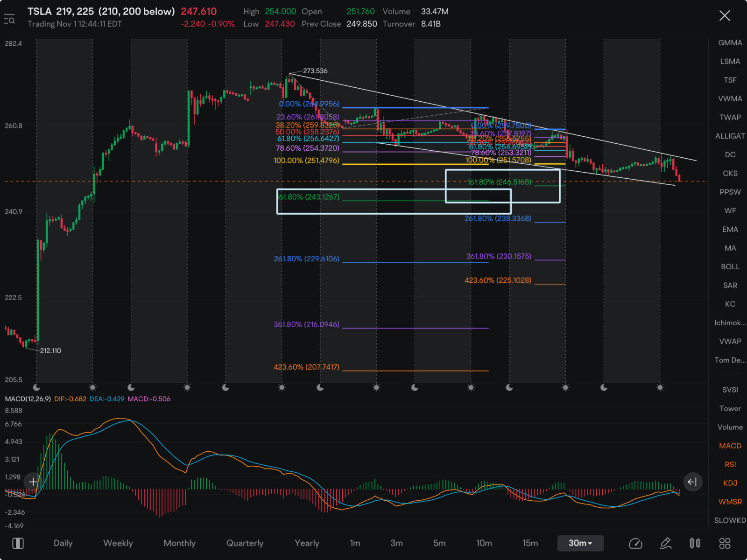Tap the TSLA ticker title
The width and height of the screenshot is (747, 560).
tap(39, 11)
